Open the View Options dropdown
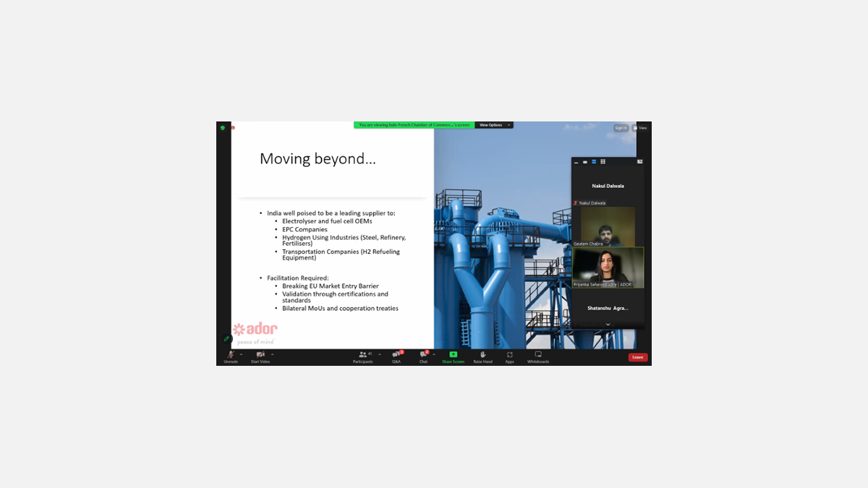 493,125
